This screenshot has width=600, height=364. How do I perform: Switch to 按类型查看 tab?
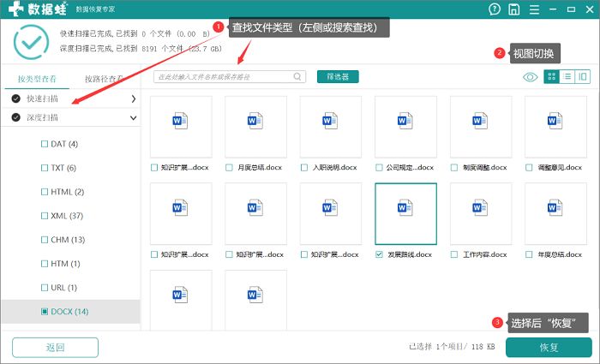tap(37, 79)
